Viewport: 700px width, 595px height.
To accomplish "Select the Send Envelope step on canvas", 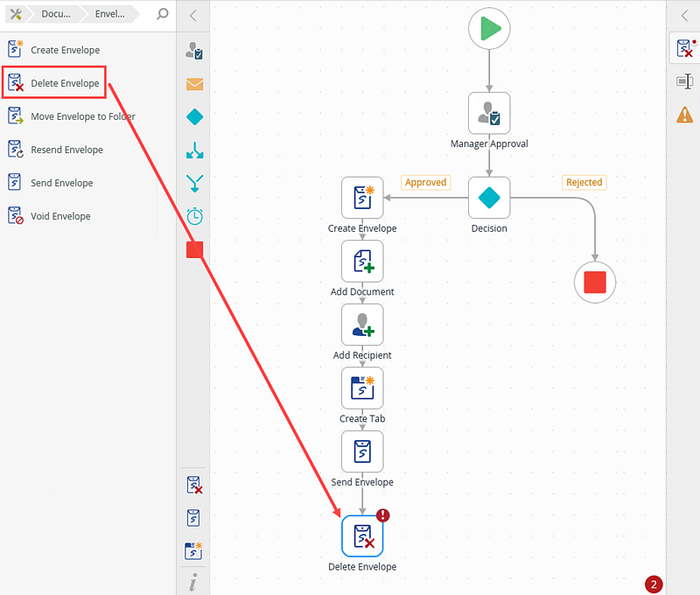I will [x=362, y=451].
